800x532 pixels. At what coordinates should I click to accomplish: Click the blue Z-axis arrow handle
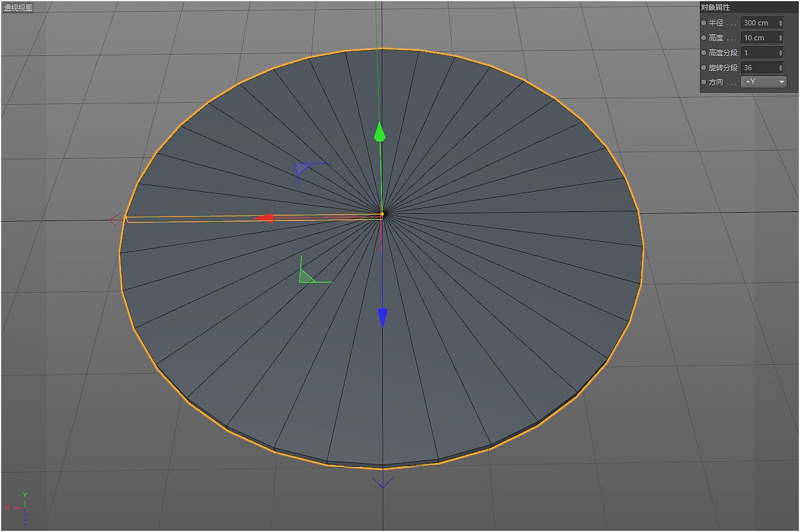pos(383,317)
